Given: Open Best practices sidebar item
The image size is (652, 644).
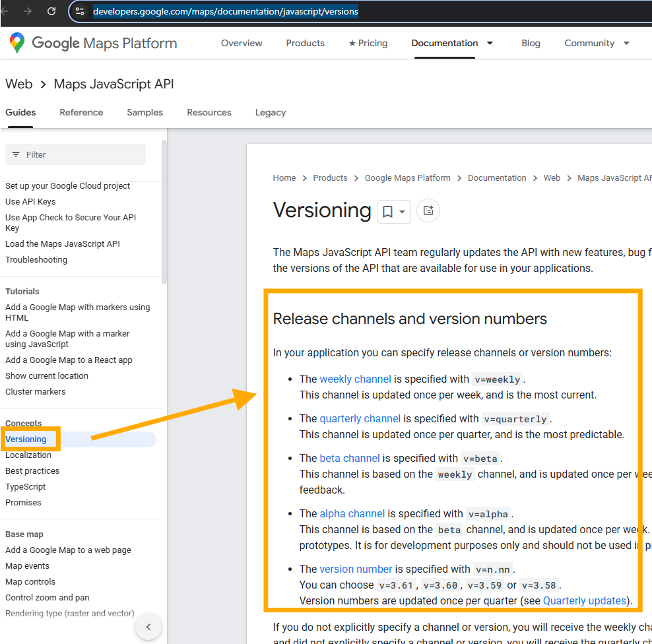Looking at the screenshot, I should 32,471.
